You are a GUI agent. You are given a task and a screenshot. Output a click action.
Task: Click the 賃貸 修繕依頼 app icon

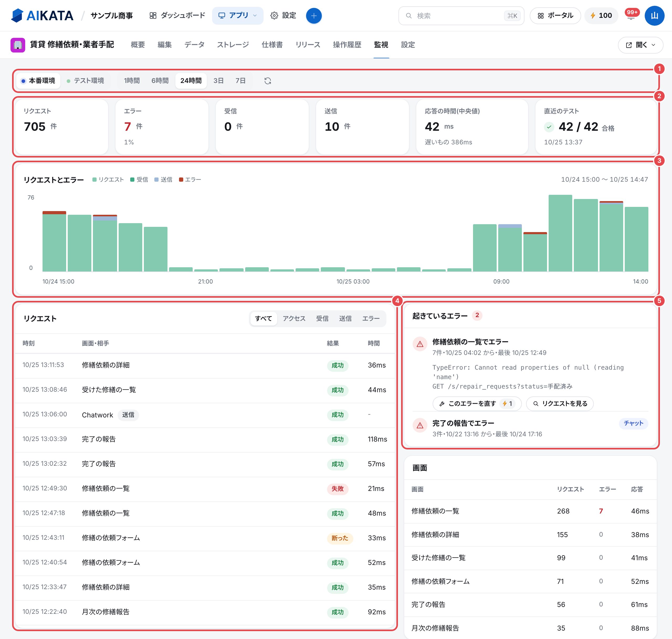[18, 45]
